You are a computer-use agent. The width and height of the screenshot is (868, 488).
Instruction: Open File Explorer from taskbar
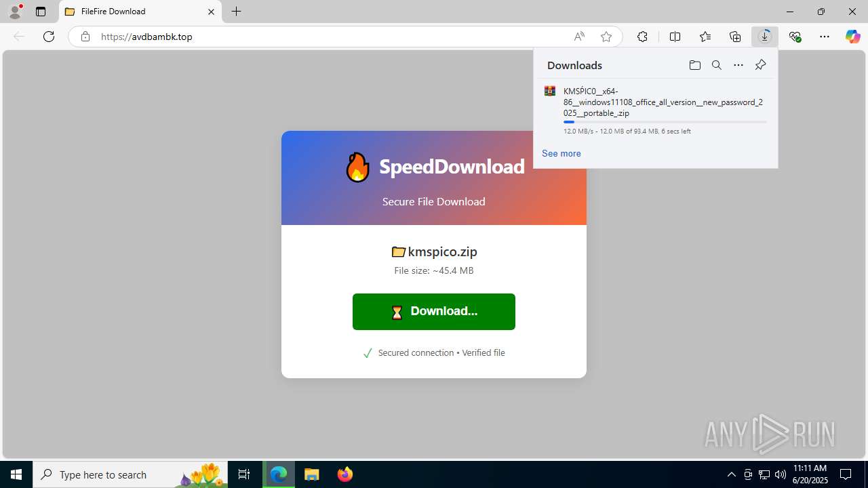click(312, 474)
